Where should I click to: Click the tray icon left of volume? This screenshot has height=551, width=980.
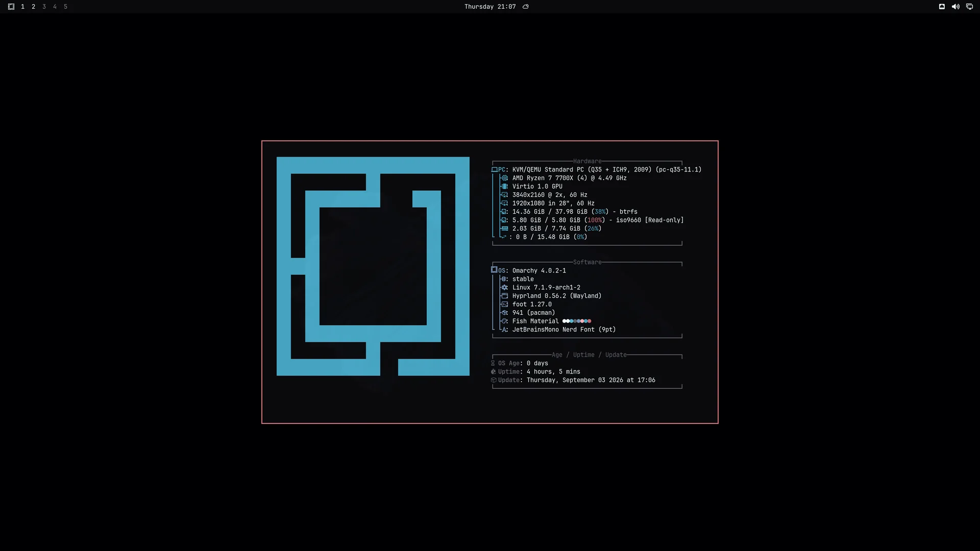(x=942, y=7)
